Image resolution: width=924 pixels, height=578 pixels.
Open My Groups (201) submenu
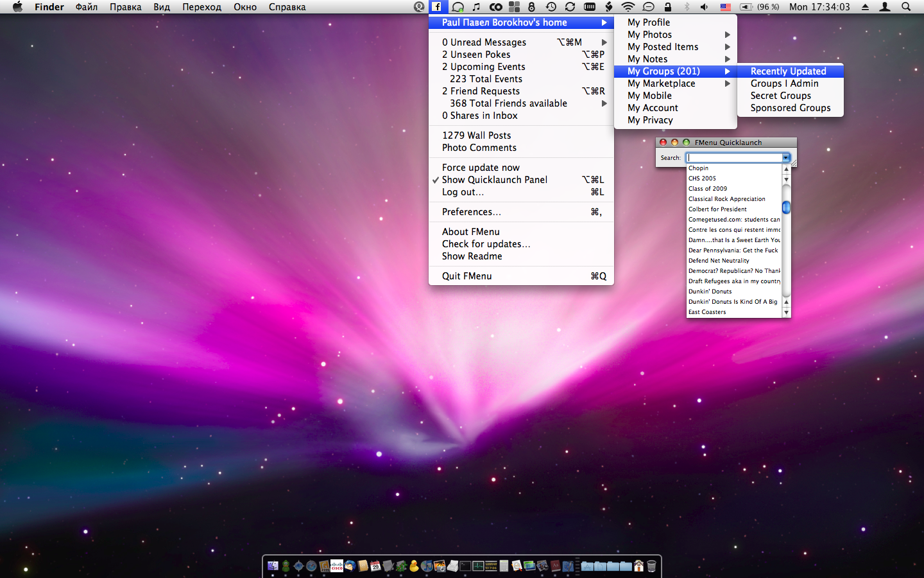675,71
